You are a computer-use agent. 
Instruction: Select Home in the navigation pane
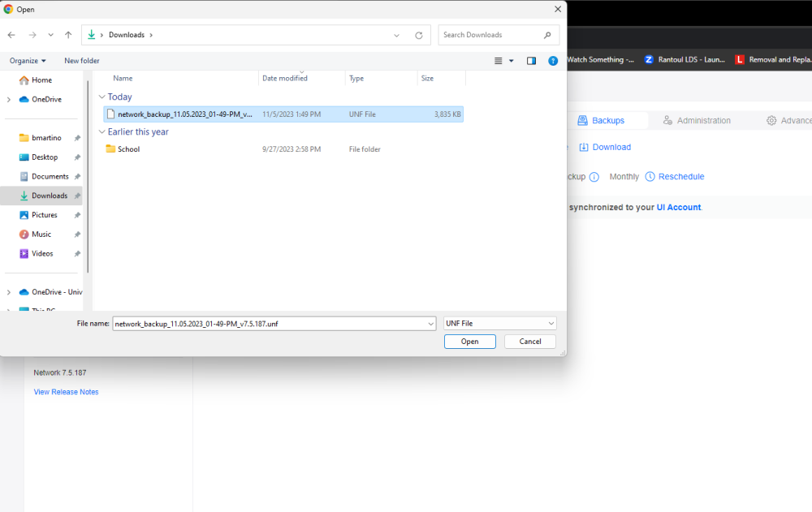(41, 80)
